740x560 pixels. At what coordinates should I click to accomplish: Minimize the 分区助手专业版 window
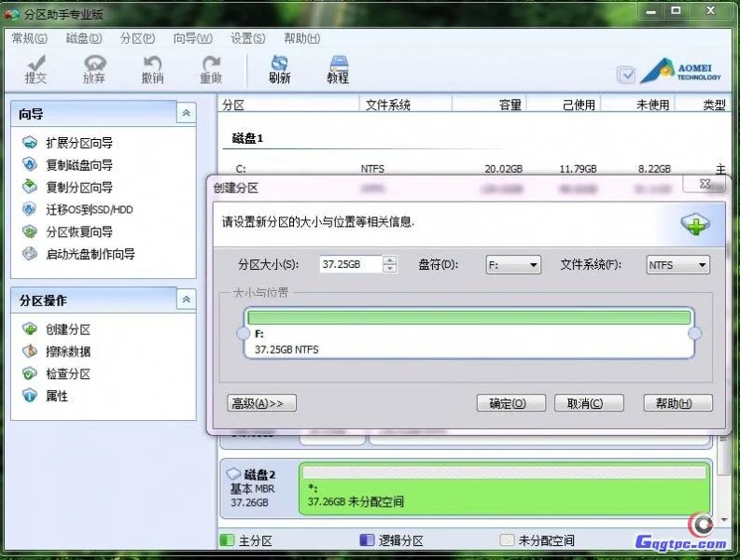pos(651,11)
